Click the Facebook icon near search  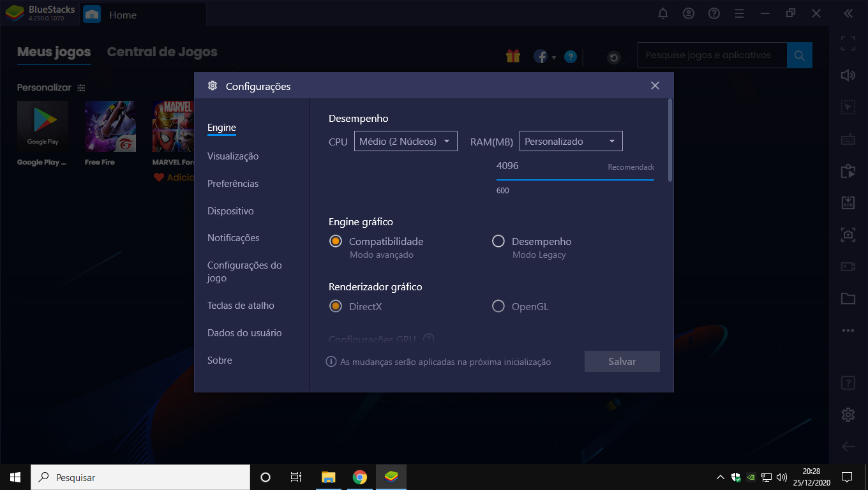541,57
